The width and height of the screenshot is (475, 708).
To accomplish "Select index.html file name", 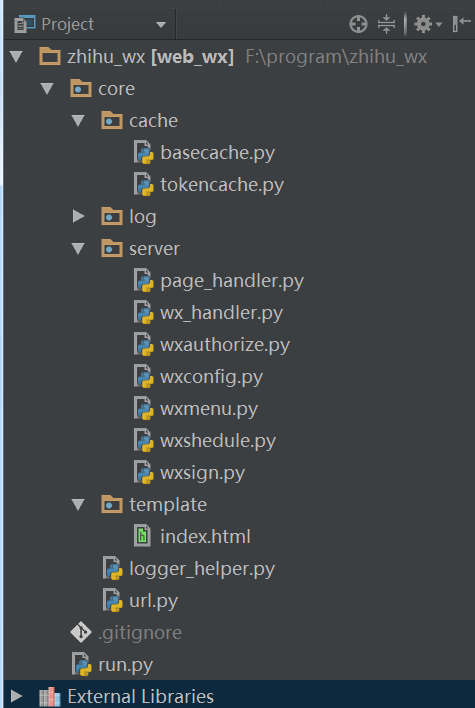I will click(x=205, y=537).
